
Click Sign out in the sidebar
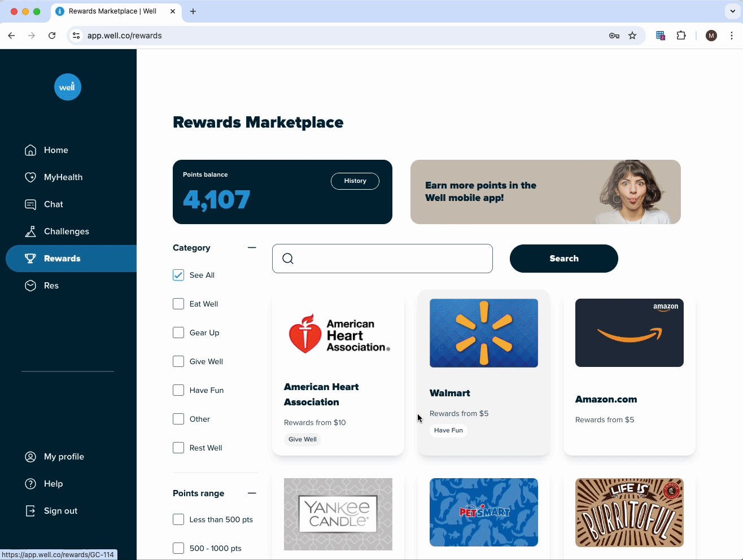60,511
